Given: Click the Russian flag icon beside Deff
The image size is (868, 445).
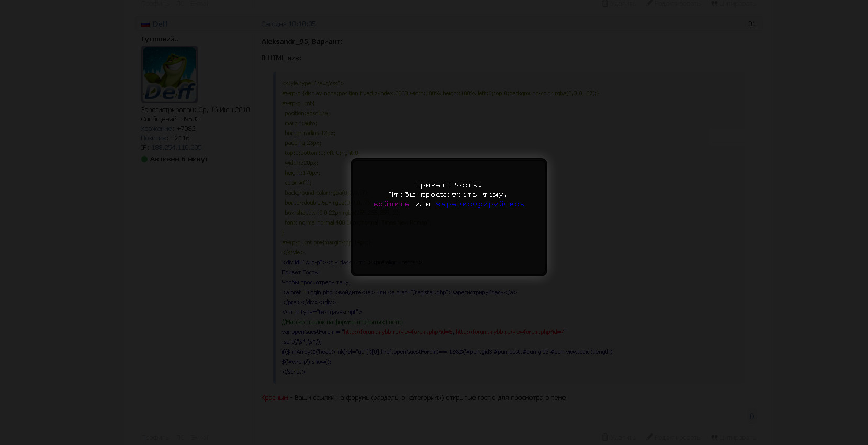Looking at the screenshot, I should click(145, 24).
